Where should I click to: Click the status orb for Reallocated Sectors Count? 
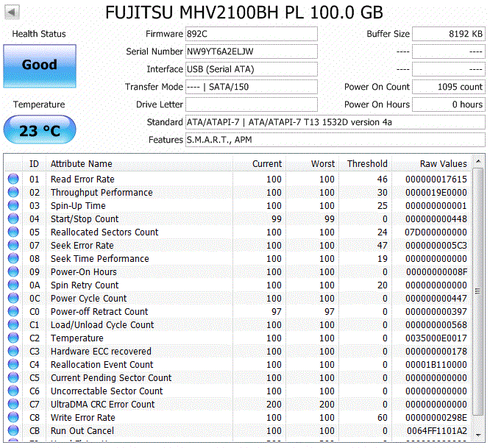point(13,232)
